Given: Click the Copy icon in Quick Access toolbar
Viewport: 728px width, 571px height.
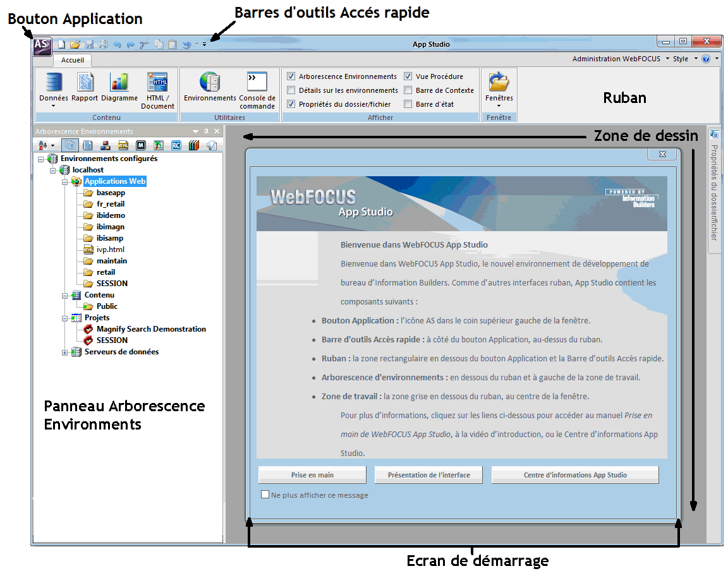Looking at the screenshot, I should (x=159, y=45).
